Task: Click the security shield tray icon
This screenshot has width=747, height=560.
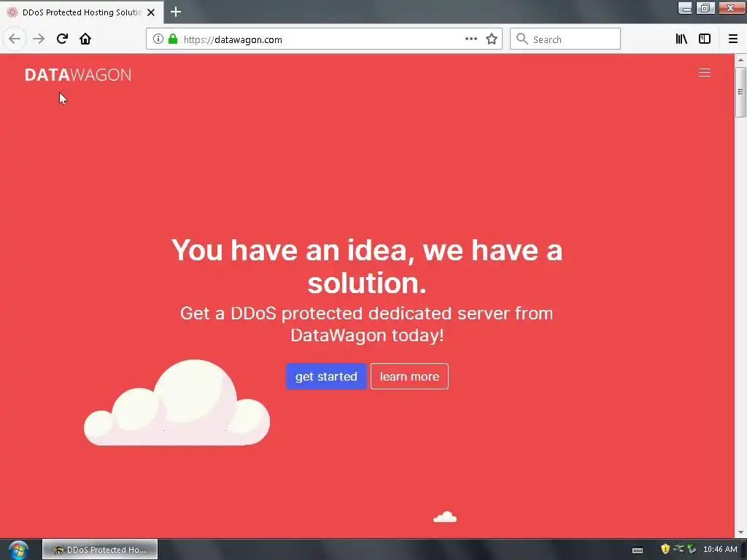Action: pyautogui.click(x=665, y=549)
